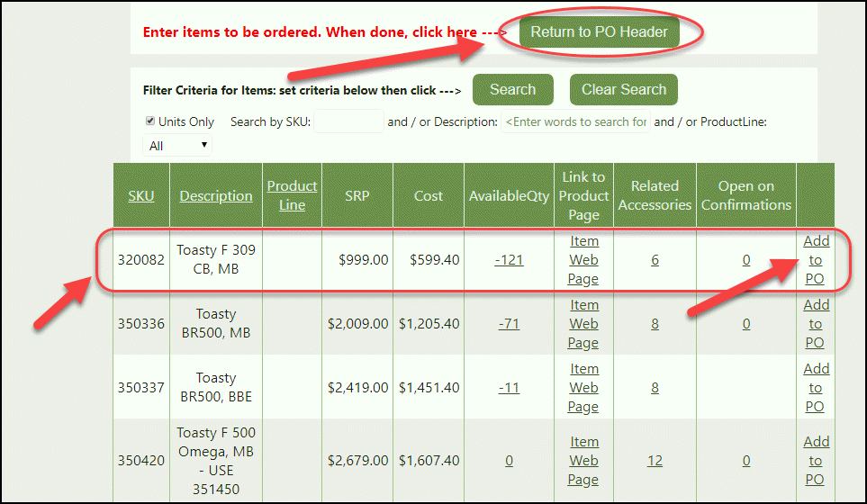Screen dimensions: 867x504
Task: Sort table by SKU column header
Action: click(x=140, y=195)
